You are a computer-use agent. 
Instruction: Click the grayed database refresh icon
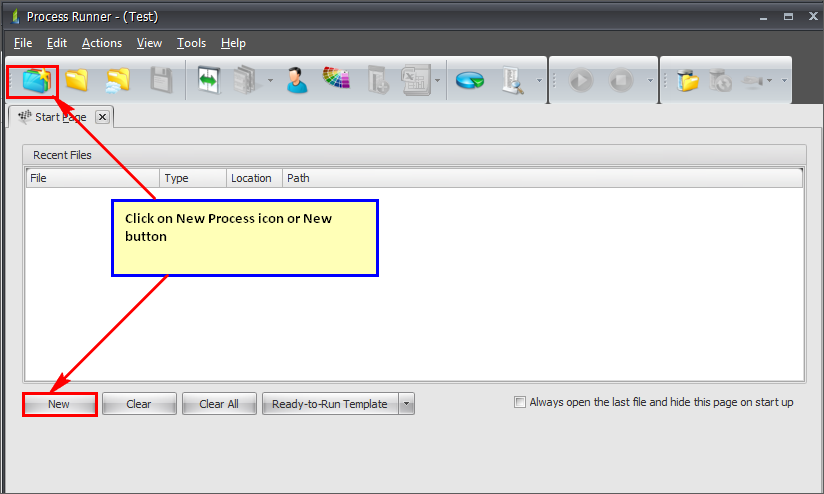tap(720, 81)
